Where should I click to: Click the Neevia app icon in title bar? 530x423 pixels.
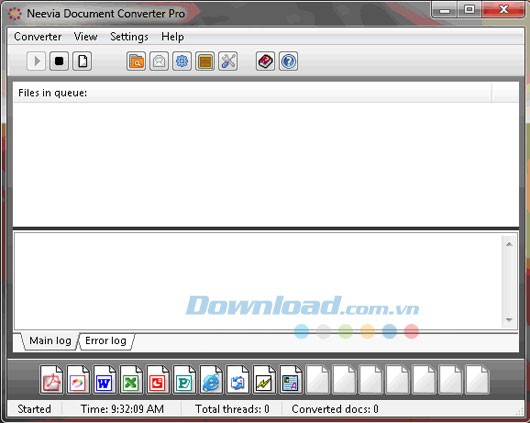(15, 14)
